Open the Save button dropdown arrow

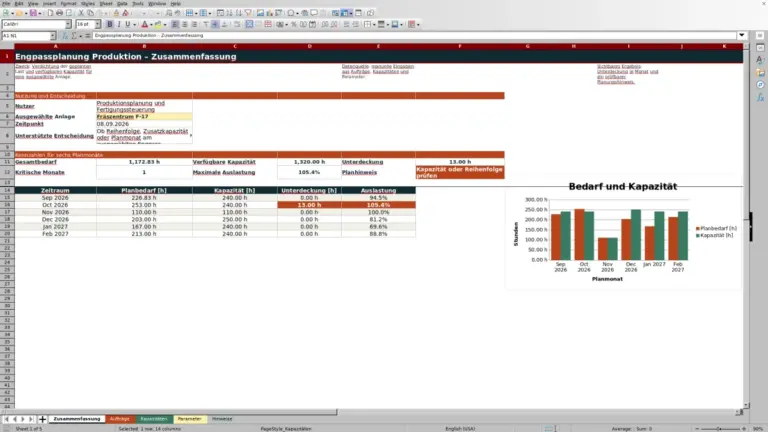pos(40,13)
